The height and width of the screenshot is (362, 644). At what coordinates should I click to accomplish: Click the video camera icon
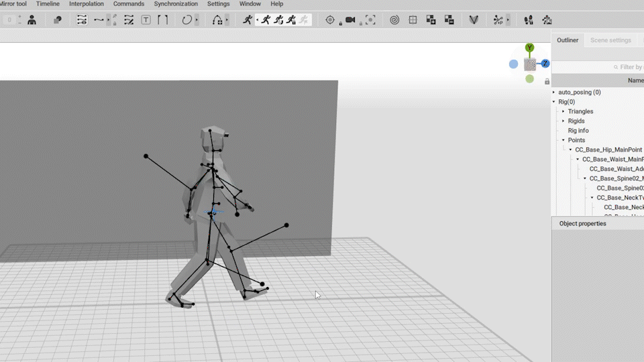coord(350,19)
